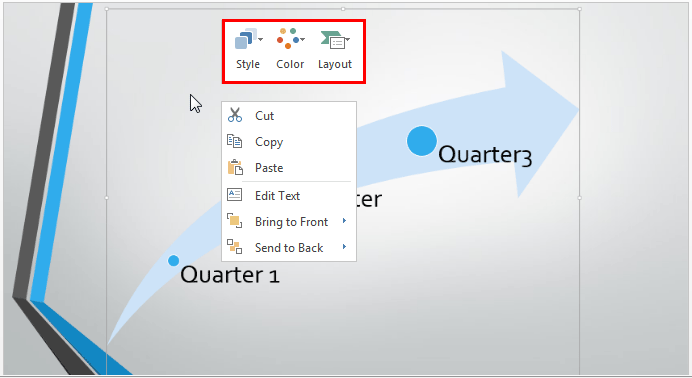The height and width of the screenshot is (378, 692).
Task: Select the small blue Quarter 1 circle
Action: [173, 261]
